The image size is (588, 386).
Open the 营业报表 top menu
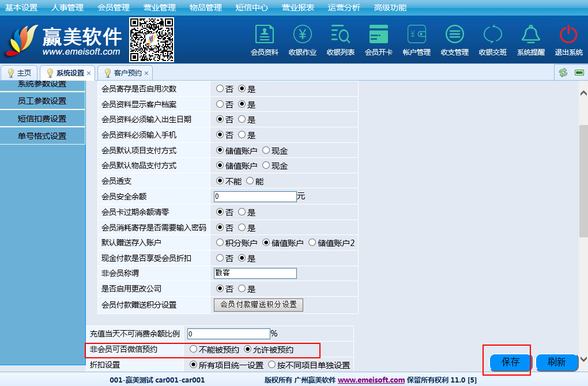click(x=298, y=7)
